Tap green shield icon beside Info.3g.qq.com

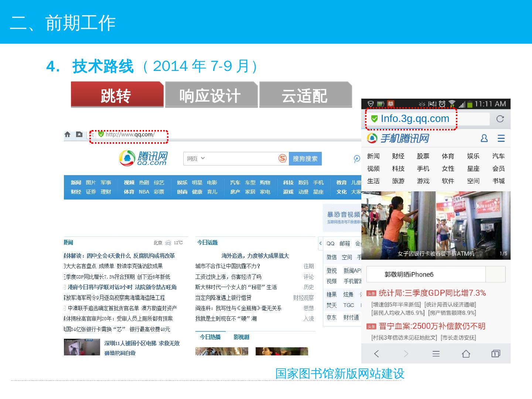coord(374,119)
